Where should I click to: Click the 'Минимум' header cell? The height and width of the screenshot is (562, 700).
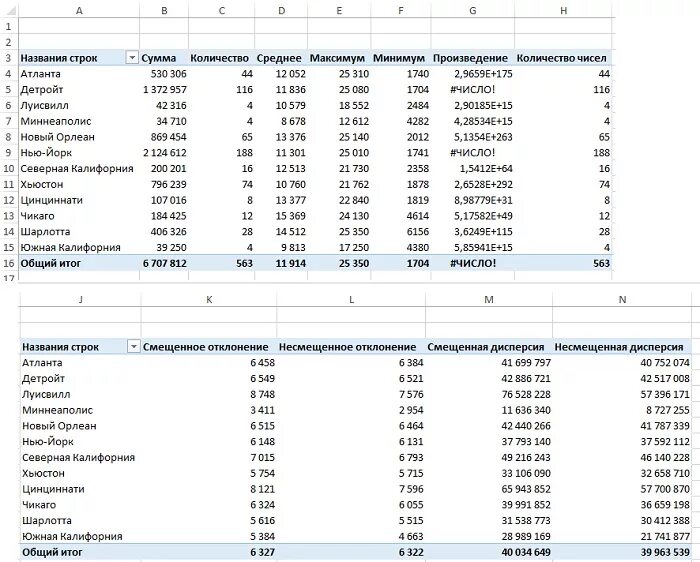tap(399, 58)
